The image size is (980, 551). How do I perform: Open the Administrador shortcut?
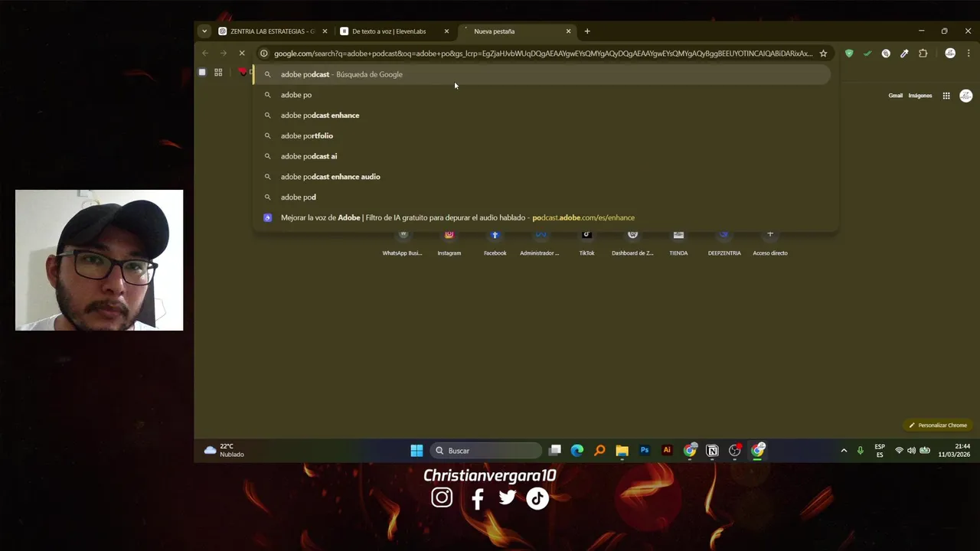540,243
